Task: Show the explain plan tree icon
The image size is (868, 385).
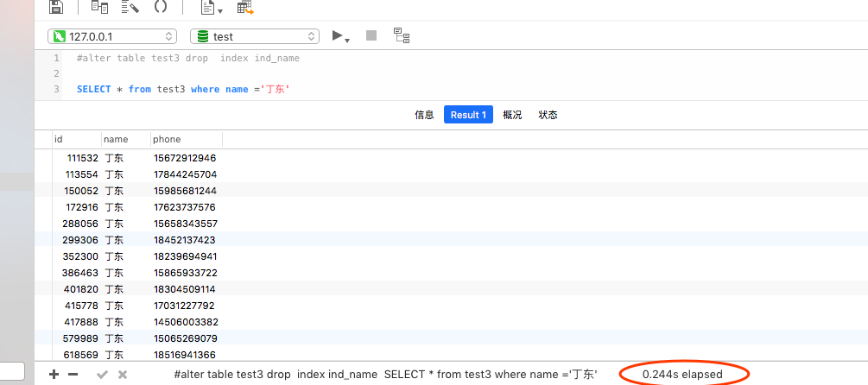Action: point(402,35)
